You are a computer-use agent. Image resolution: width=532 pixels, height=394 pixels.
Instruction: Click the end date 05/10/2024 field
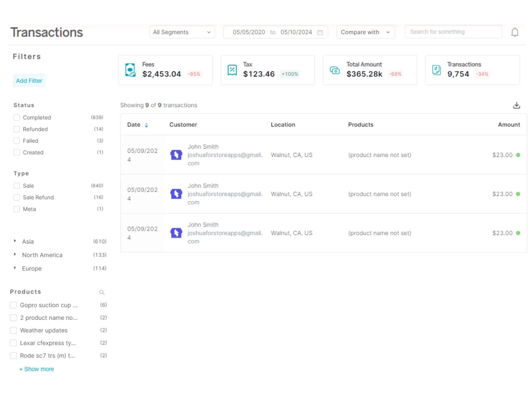pyautogui.click(x=296, y=32)
